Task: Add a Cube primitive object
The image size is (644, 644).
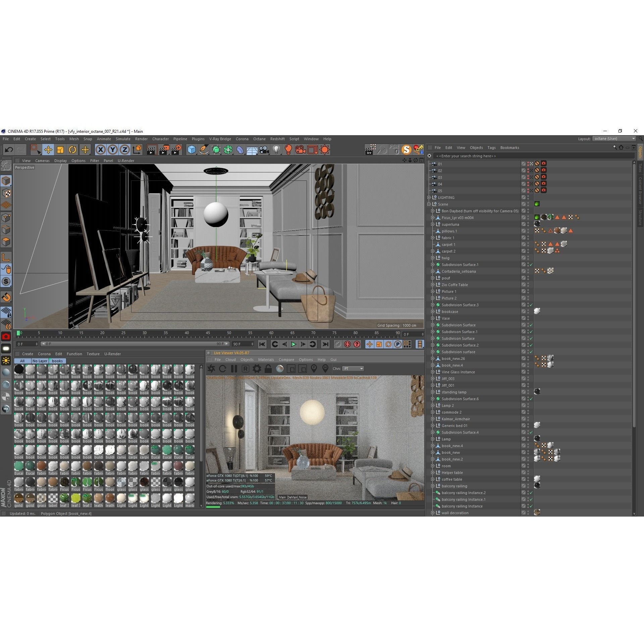Action: (x=192, y=150)
